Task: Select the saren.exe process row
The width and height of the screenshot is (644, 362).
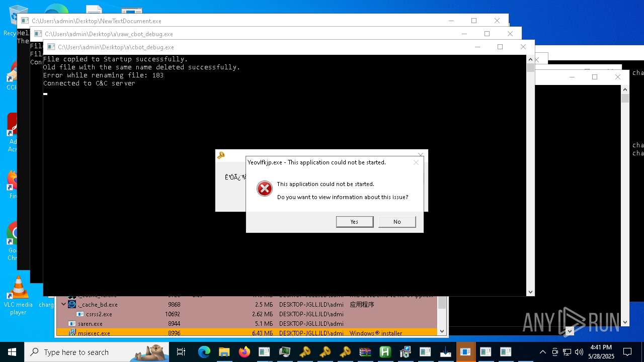Action: click(247, 323)
